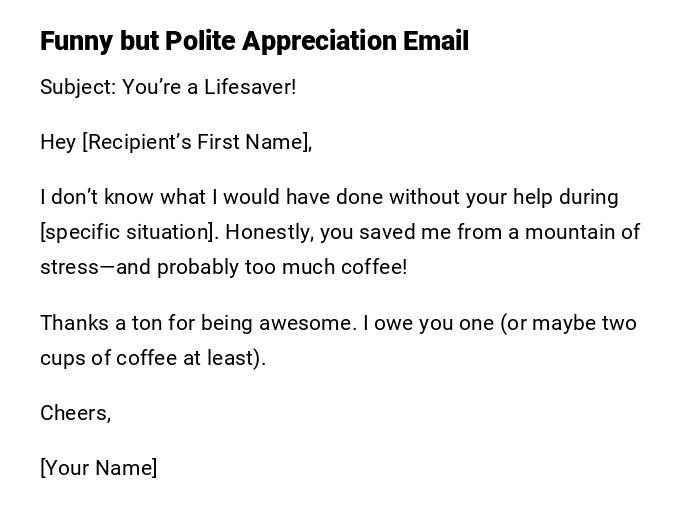Click the word "Email" in the heading
Screen dimensions: 700x530
436,41
